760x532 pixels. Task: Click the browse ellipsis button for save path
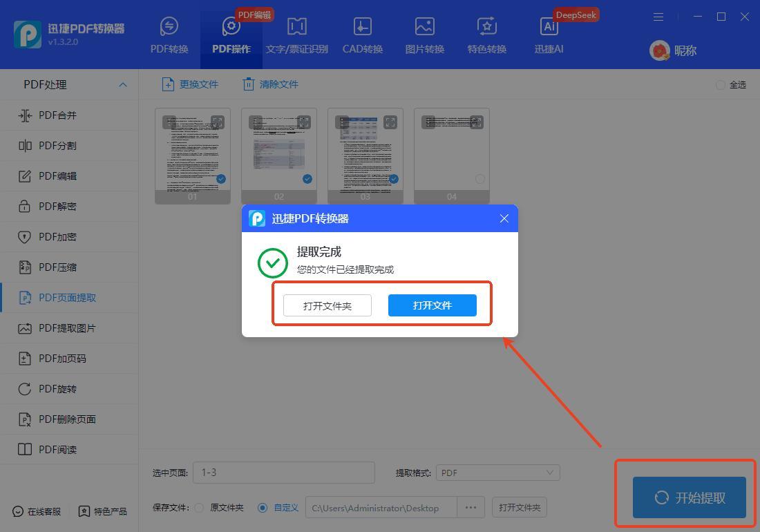pos(471,507)
